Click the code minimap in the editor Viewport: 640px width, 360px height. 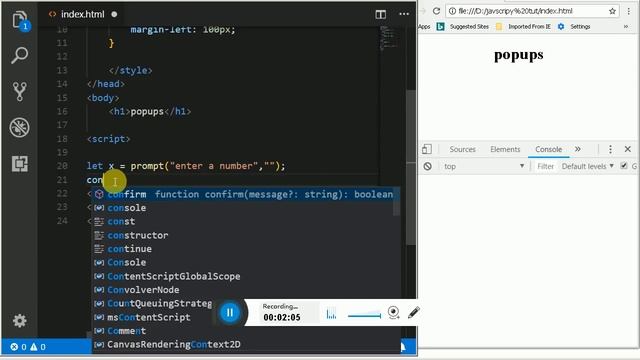point(390,38)
